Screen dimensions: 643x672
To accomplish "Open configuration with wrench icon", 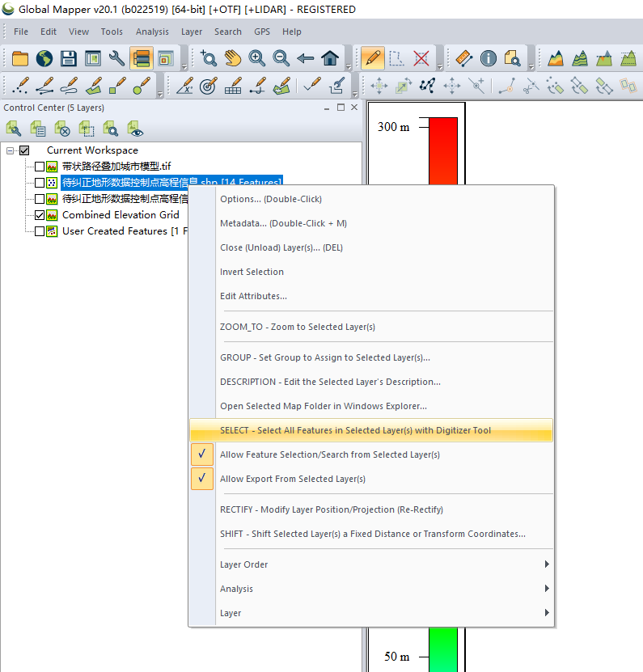I will [x=117, y=58].
